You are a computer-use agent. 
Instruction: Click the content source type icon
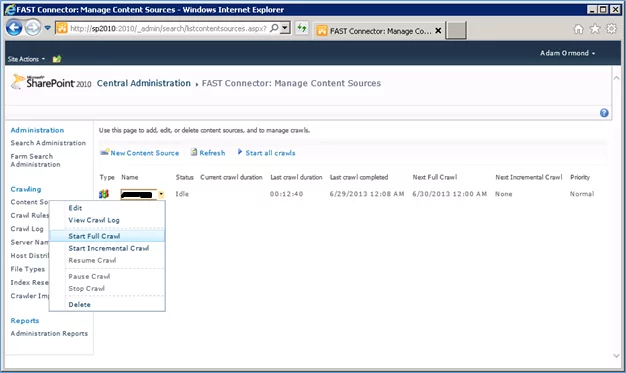pyautogui.click(x=104, y=194)
